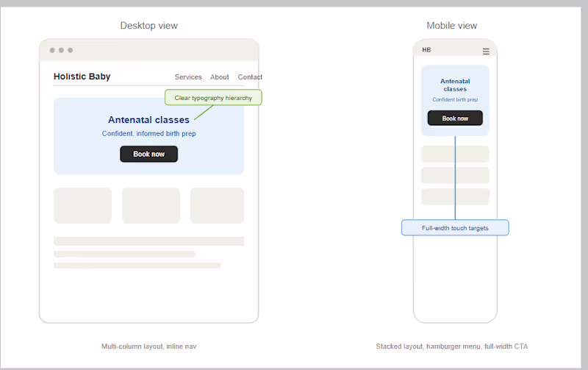Click 'Stacked layout, hamburger menu, full-width CTA' caption
This screenshot has width=588, height=370.
point(452,346)
